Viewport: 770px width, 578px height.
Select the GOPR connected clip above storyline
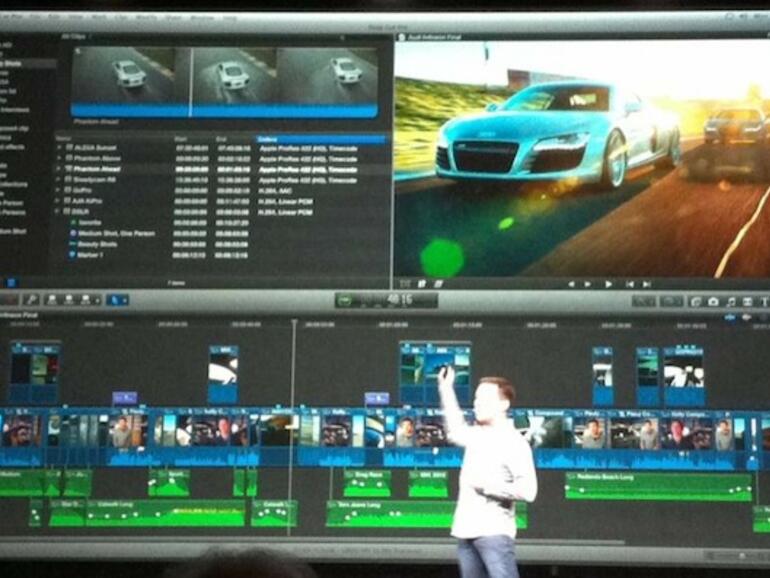click(684, 376)
